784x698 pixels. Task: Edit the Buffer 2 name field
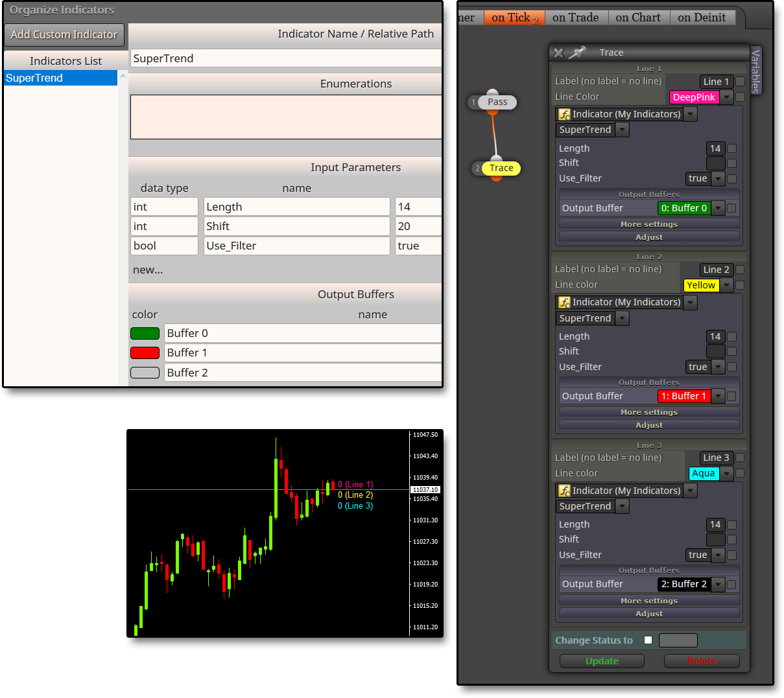point(303,373)
